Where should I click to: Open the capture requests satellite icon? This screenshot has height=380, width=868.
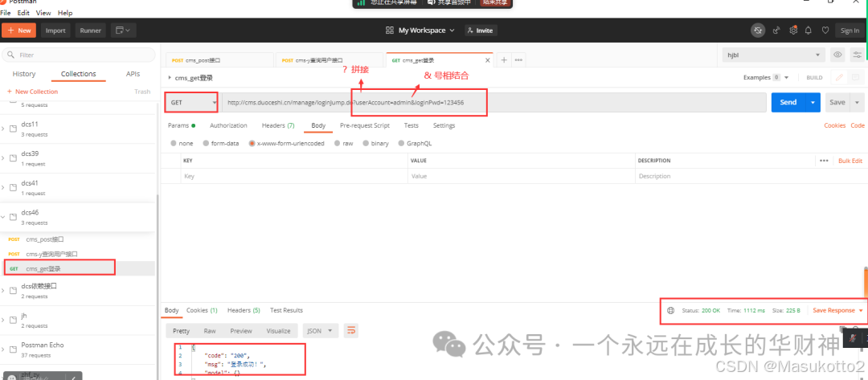(776, 31)
